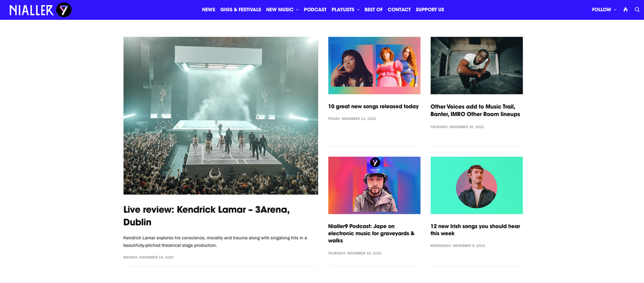Go to the News menu item

tap(209, 10)
